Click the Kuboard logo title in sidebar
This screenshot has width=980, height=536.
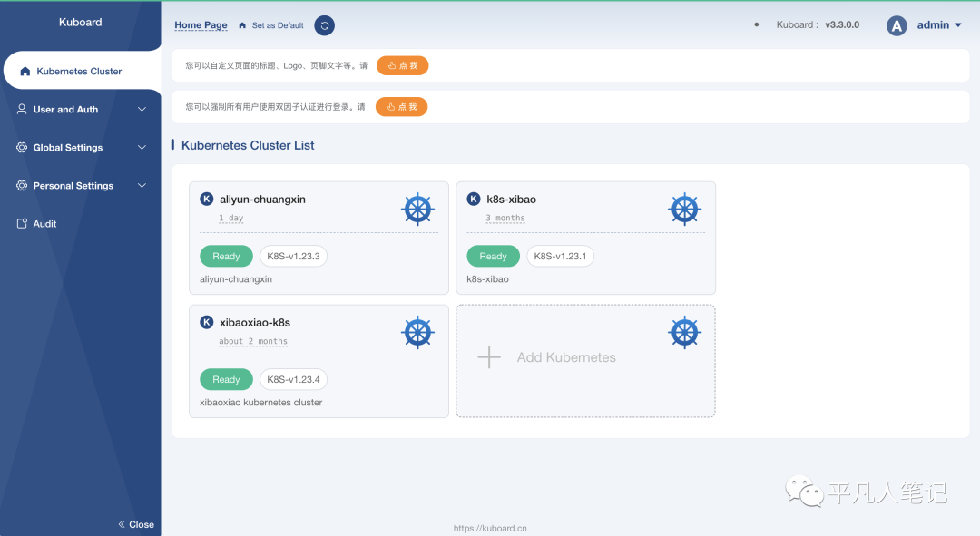pos(81,23)
